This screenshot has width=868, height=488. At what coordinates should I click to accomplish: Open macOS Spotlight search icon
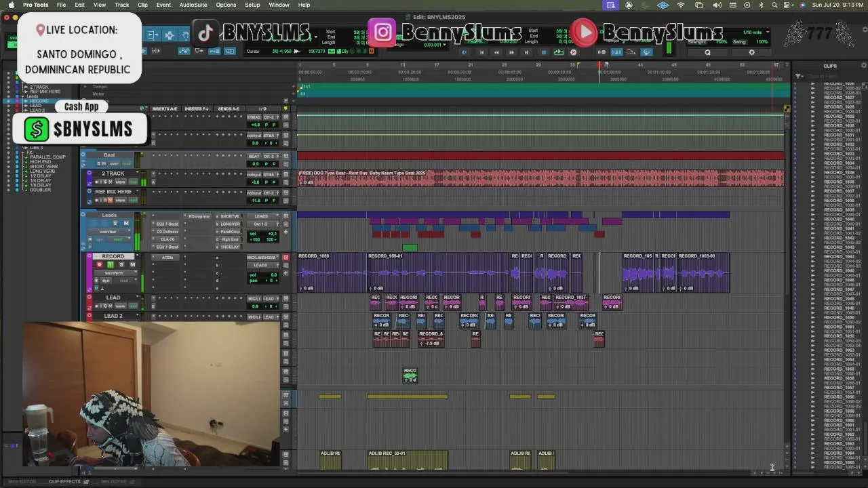(x=775, y=5)
